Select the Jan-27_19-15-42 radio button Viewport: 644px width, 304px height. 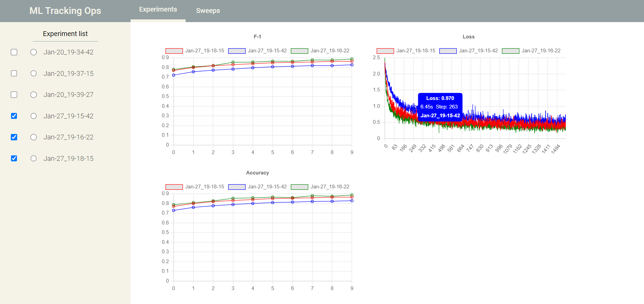tap(34, 116)
